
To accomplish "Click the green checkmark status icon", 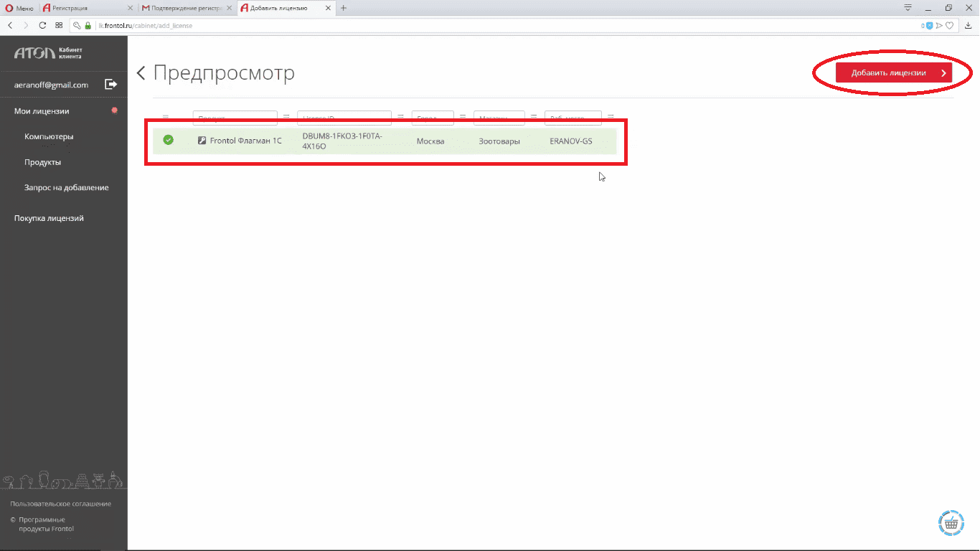I will [168, 140].
